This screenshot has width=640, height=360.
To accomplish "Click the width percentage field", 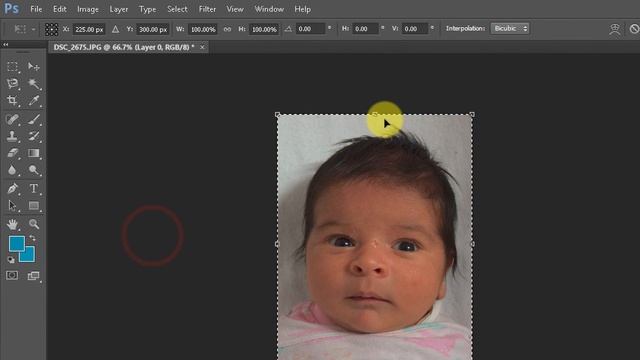I will coord(203,29).
